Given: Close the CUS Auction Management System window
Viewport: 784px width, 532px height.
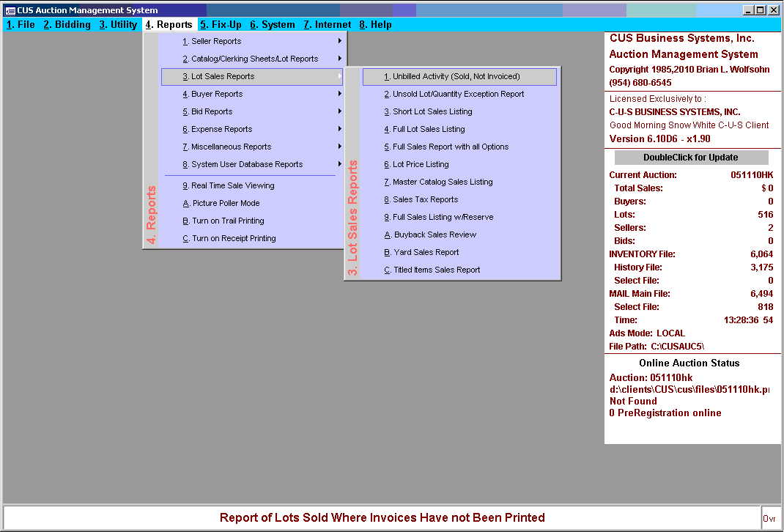Looking at the screenshot, I should (773, 10).
